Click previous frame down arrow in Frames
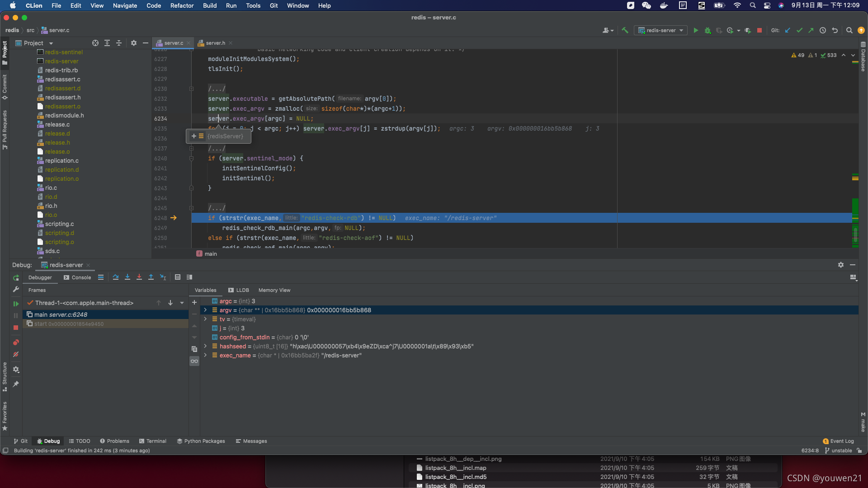 (x=170, y=303)
